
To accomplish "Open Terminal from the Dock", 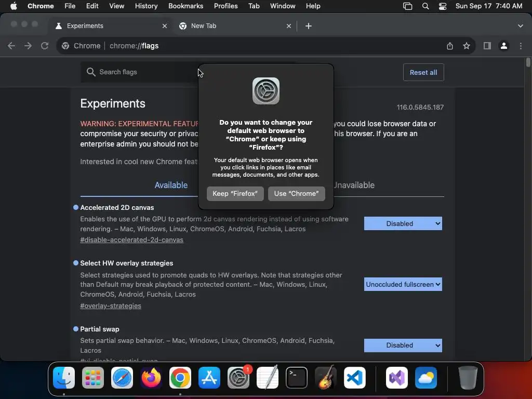I will 297,378.
